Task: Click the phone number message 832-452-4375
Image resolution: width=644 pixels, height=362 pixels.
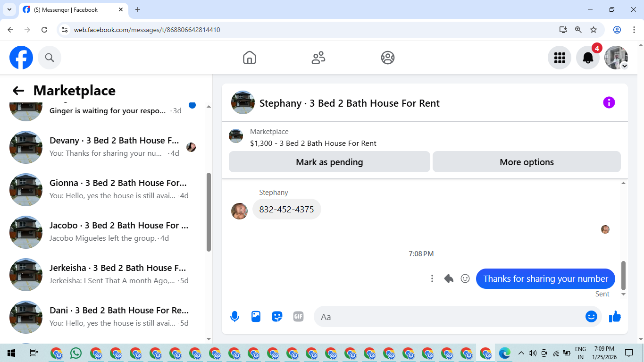Action: 286,209
